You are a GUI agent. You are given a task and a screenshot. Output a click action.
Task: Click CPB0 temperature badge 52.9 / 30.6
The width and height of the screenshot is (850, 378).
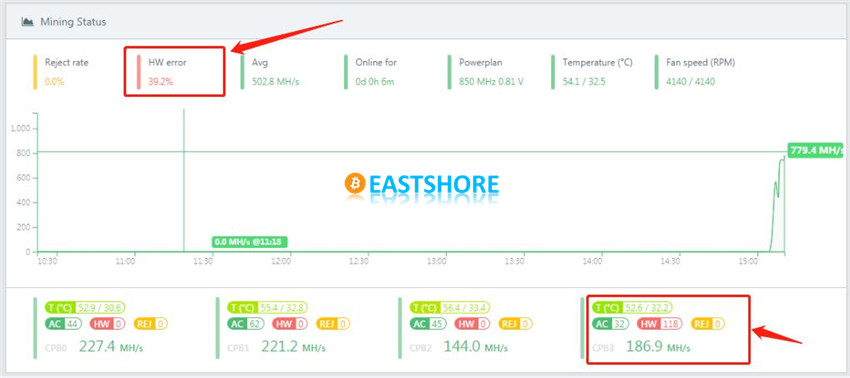[85, 308]
